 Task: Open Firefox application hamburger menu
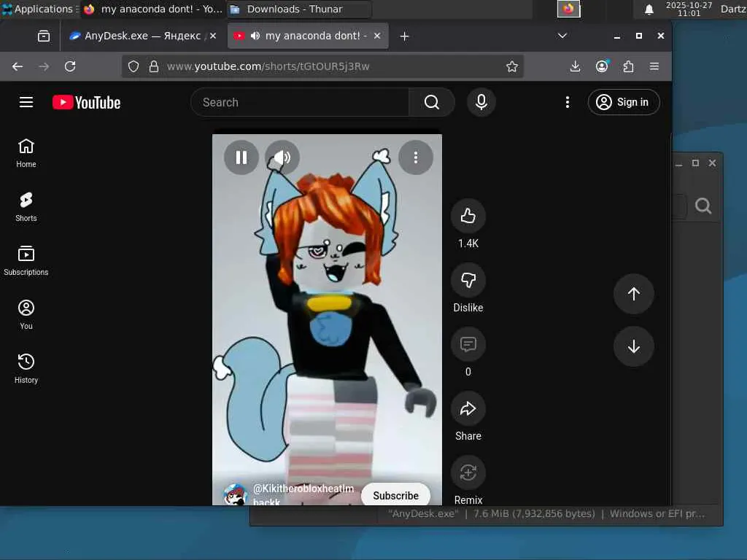(x=654, y=66)
